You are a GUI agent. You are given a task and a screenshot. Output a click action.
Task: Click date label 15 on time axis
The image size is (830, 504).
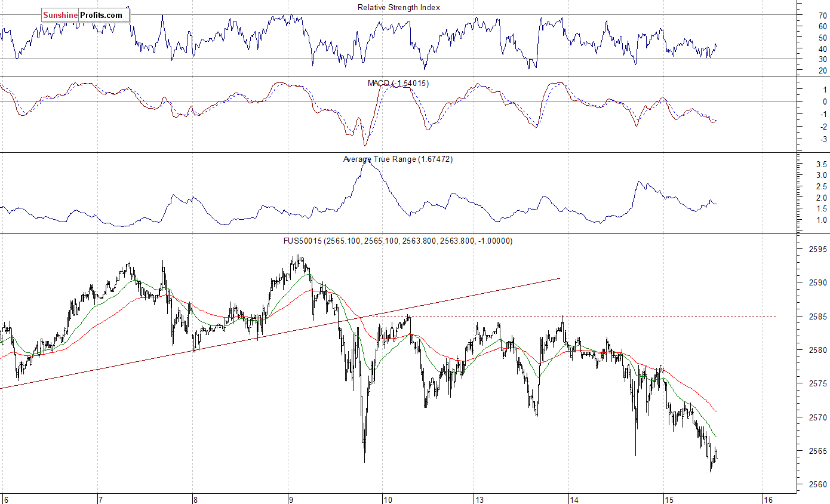669,499
